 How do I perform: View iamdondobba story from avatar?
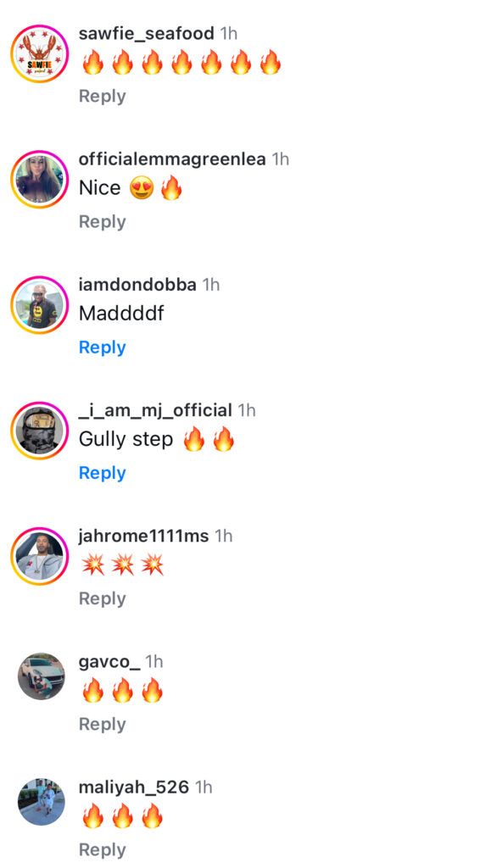(39, 305)
